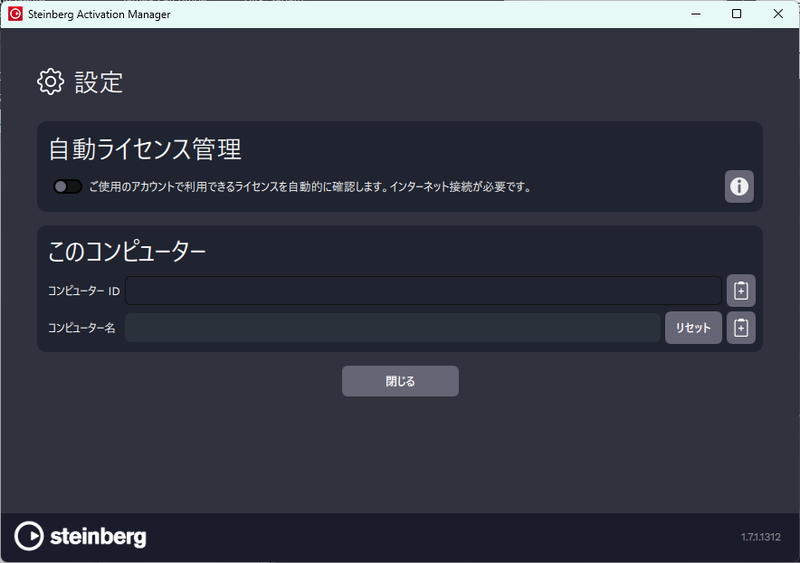Copy the computer name to the clipboard
800x563 pixels.
coord(741,328)
